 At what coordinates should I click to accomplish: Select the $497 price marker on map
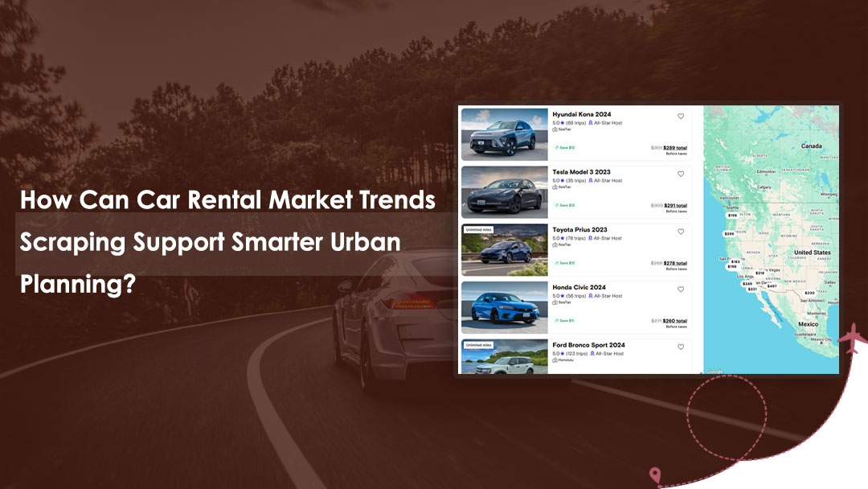click(x=772, y=286)
